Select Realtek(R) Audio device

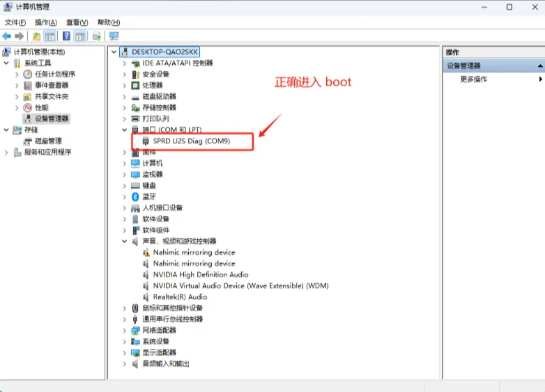coord(180,297)
